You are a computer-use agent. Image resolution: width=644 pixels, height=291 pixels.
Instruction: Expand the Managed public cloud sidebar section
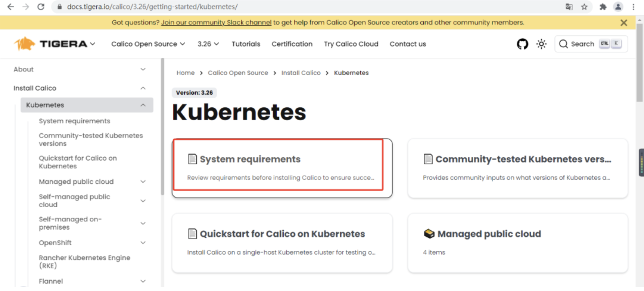[x=143, y=182]
